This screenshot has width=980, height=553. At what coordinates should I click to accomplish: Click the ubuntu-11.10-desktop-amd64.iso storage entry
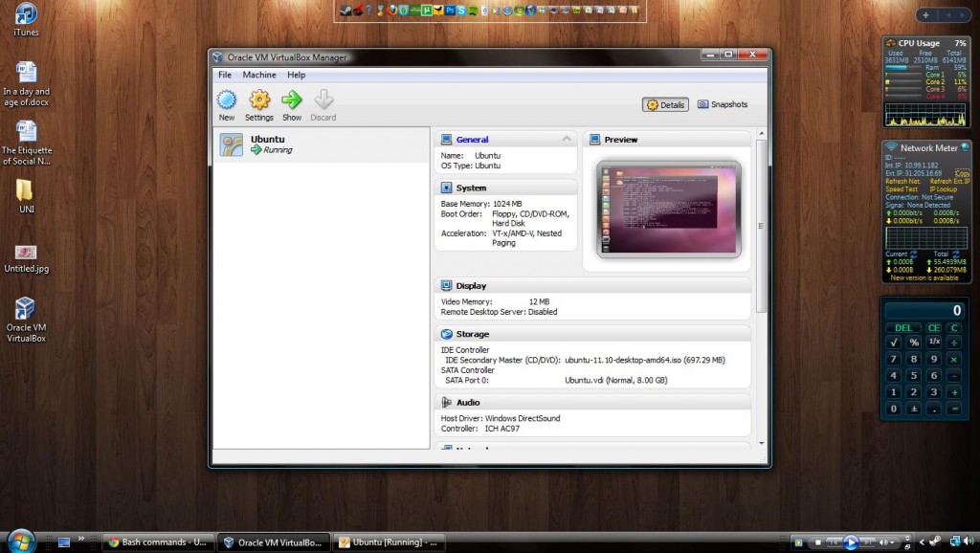click(x=644, y=360)
